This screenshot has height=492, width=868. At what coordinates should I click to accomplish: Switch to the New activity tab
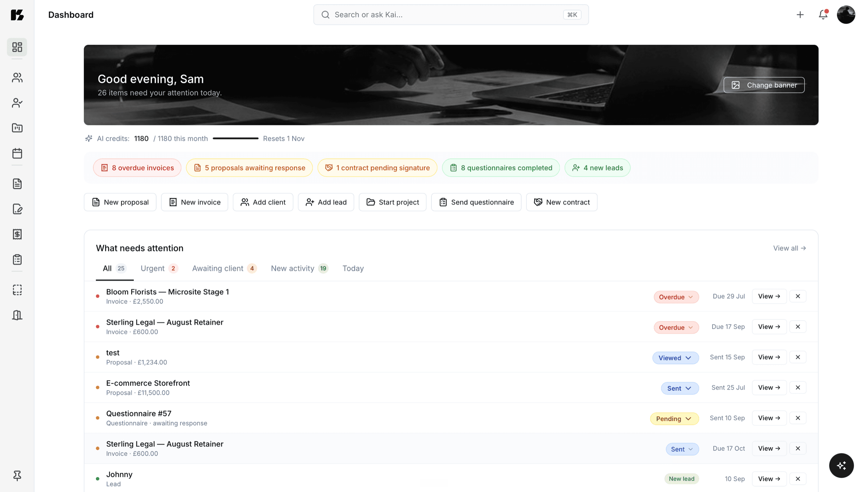click(x=299, y=268)
